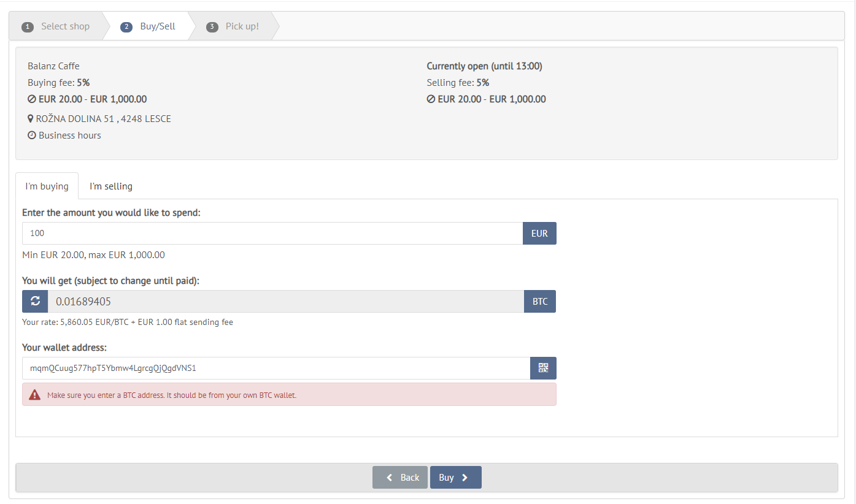
Task: Go to the Pick up! step
Action: coord(233,26)
